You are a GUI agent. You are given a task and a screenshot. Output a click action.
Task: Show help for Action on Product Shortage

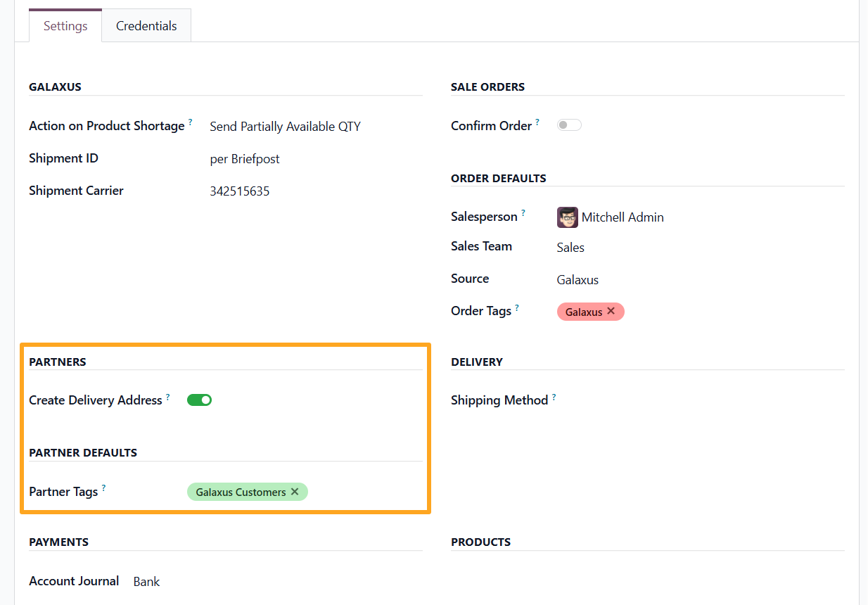point(191,122)
